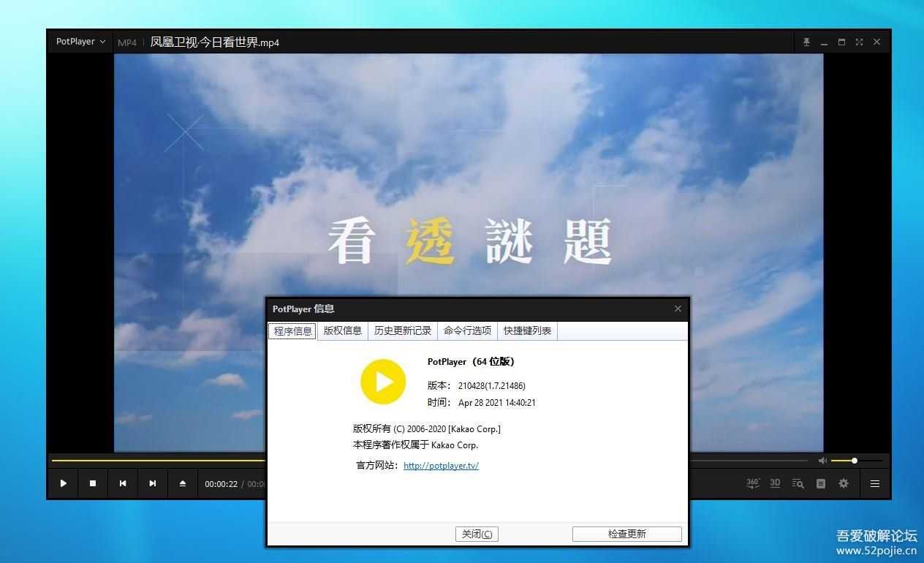Open the PotPlayer main menu dropdown
This screenshot has width=924, height=563.
coord(80,42)
